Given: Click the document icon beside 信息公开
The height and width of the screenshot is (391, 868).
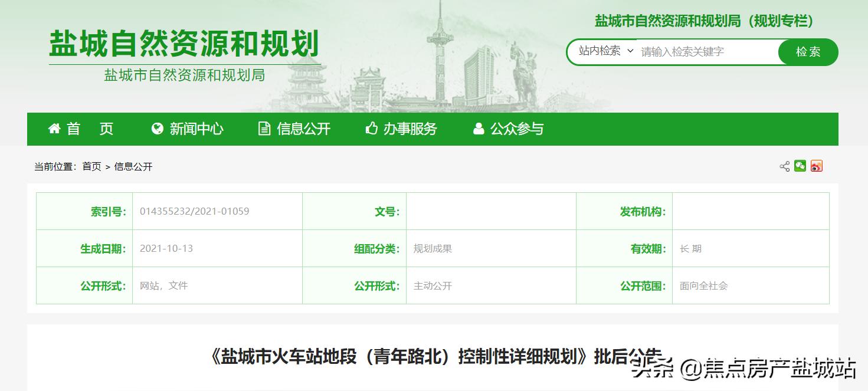Looking at the screenshot, I should [264, 129].
